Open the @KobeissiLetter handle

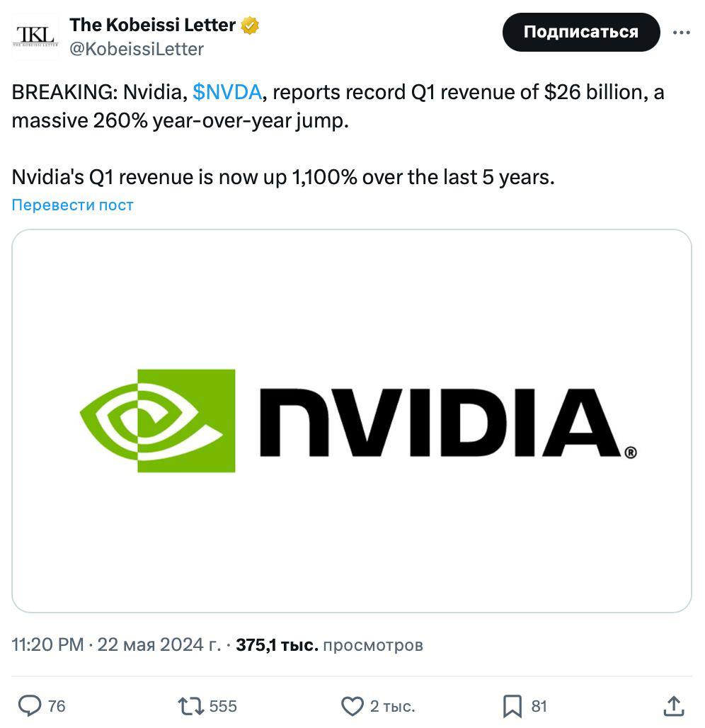[137, 49]
